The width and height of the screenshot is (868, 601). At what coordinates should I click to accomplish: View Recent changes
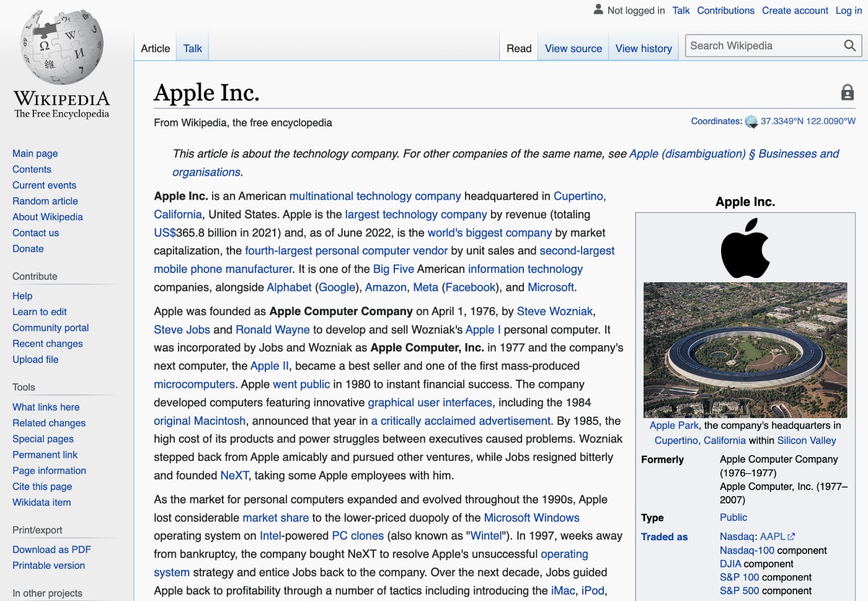tap(48, 344)
